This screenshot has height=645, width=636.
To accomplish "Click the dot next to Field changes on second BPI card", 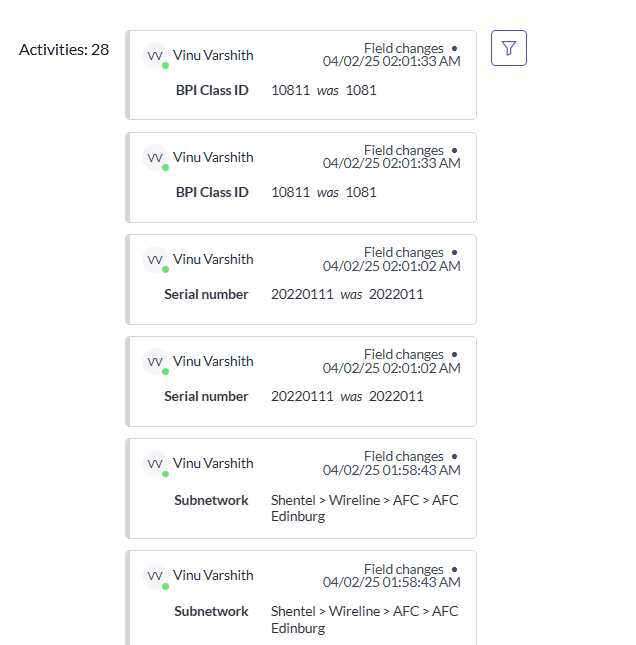I will point(454,151).
